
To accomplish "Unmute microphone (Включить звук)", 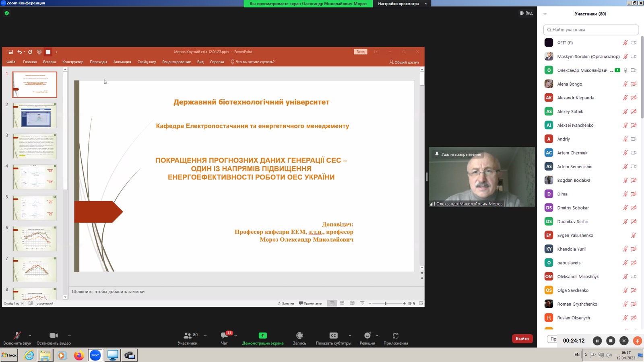I will coord(17,336).
